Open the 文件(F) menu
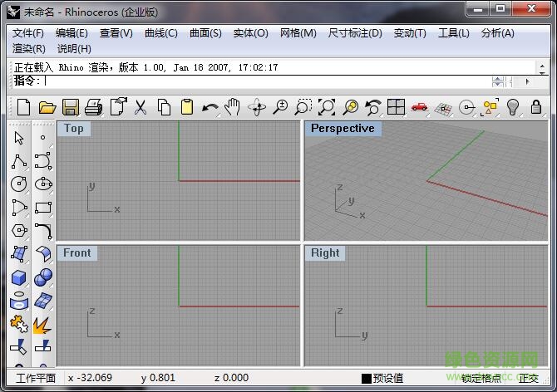 pyautogui.click(x=28, y=33)
